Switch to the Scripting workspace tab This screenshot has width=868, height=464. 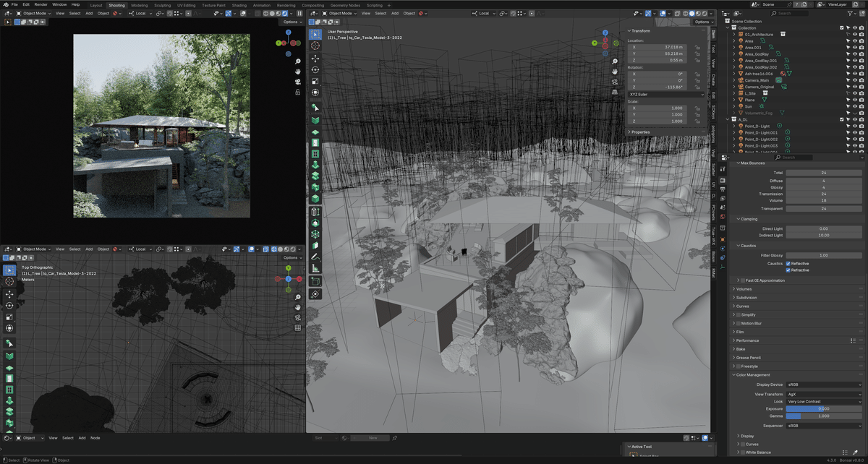[x=375, y=4]
